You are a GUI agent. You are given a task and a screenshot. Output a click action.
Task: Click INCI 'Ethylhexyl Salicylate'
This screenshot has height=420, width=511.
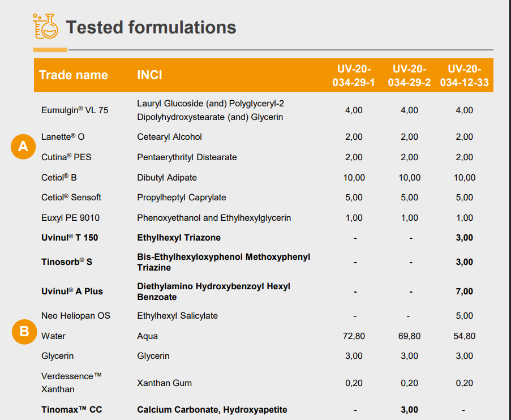point(177,316)
